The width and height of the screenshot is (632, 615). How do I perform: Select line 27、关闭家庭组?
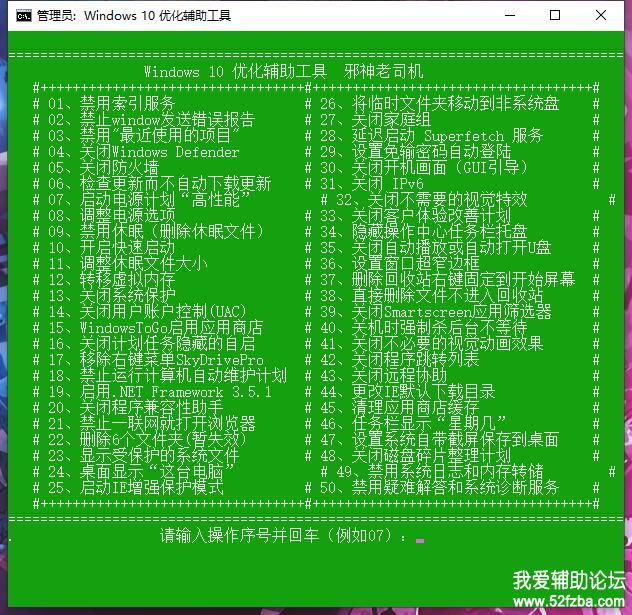[375, 120]
